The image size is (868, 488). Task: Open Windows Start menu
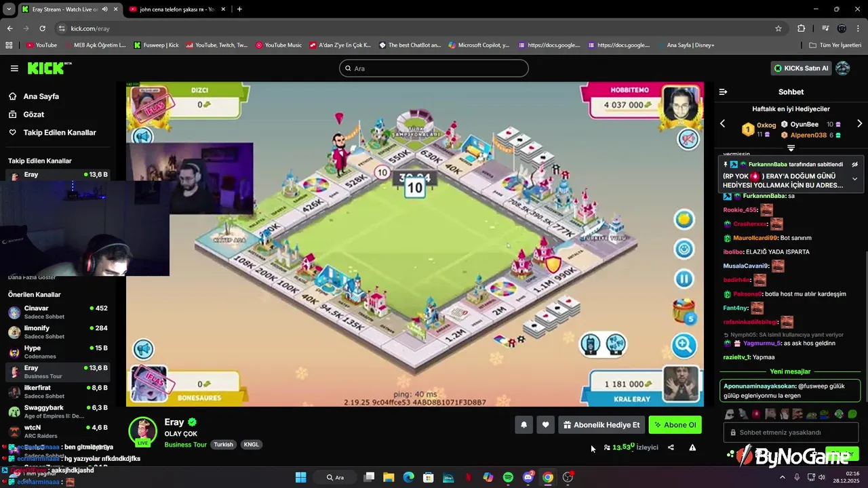coord(300,477)
